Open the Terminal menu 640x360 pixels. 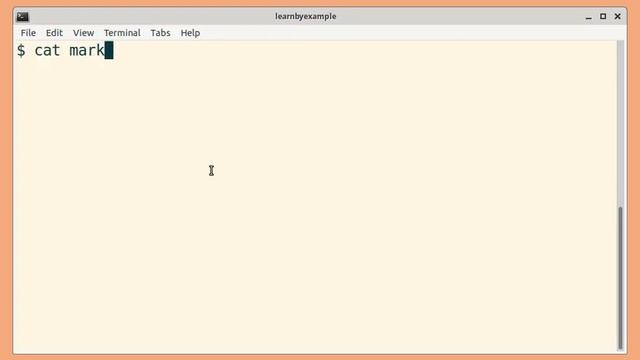tap(122, 33)
